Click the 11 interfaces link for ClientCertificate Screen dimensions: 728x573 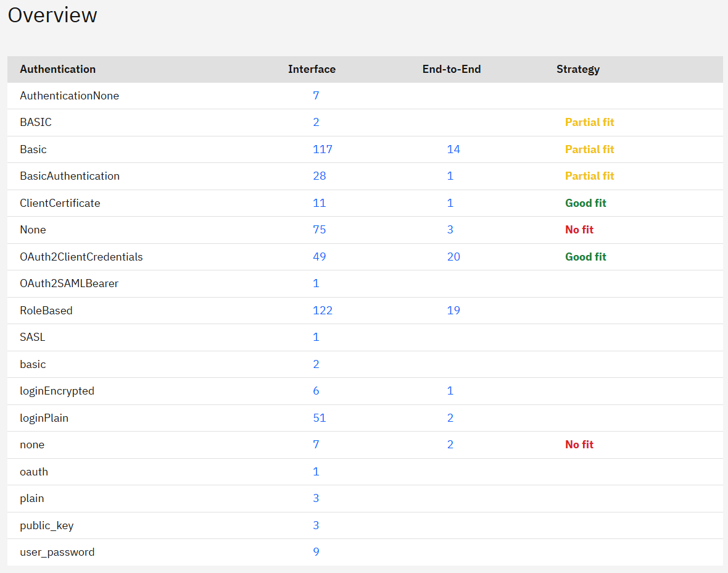319,203
